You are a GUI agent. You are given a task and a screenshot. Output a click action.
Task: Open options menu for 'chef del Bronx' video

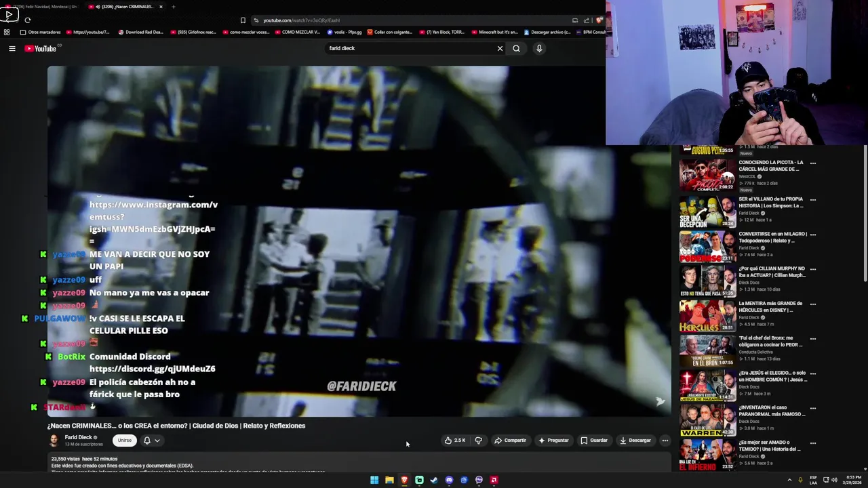pyautogui.click(x=812, y=339)
